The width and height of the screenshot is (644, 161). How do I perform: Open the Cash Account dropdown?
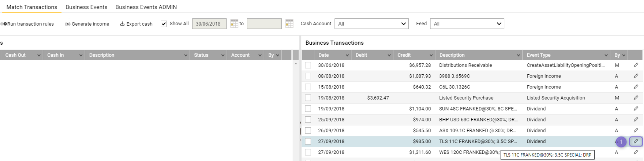click(x=372, y=24)
